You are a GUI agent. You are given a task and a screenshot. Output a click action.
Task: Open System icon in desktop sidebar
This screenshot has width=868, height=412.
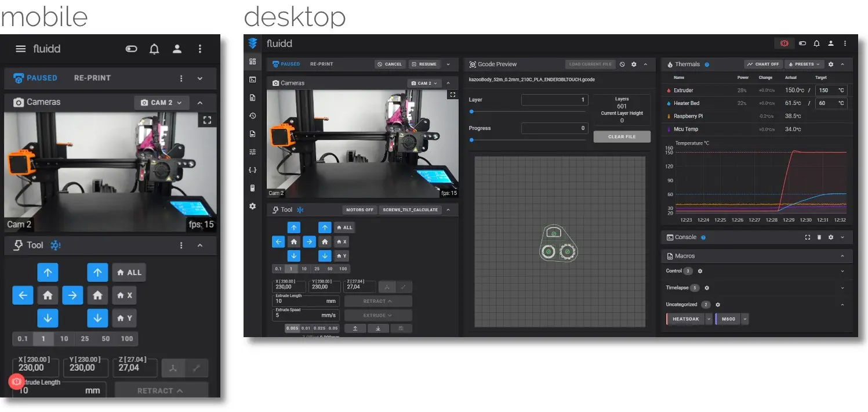[x=252, y=188]
